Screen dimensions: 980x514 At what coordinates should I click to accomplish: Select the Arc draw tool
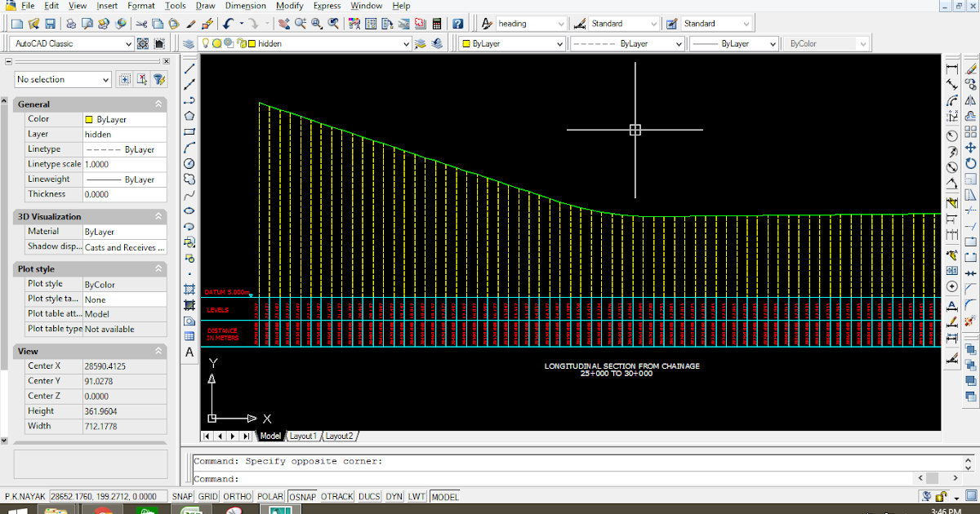pyautogui.click(x=189, y=148)
